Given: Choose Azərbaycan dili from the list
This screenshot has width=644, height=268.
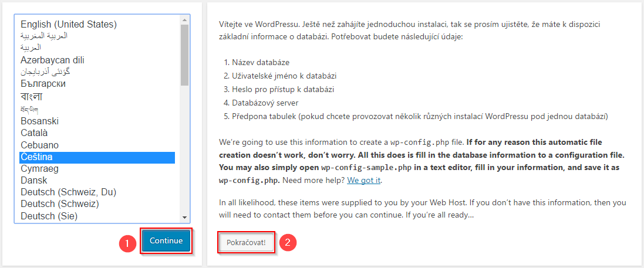Looking at the screenshot, I should (x=56, y=60).
